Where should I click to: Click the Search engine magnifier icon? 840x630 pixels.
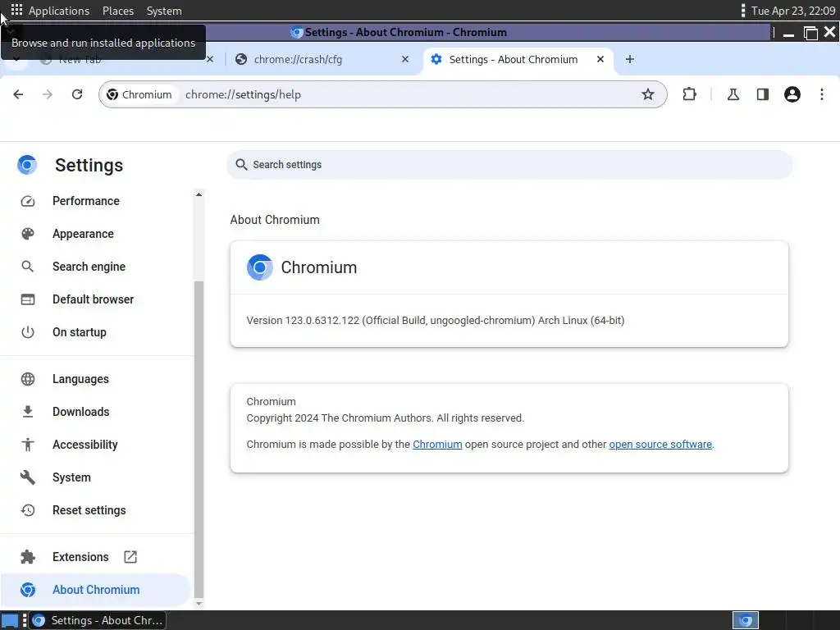point(28,267)
